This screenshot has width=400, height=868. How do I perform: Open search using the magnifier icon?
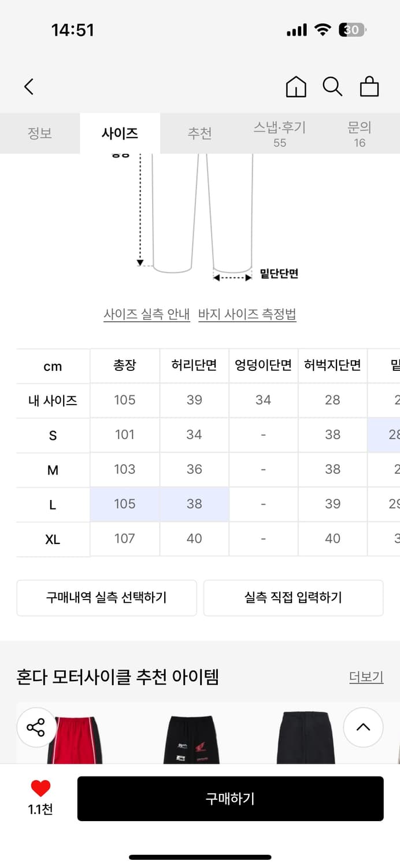(x=332, y=86)
